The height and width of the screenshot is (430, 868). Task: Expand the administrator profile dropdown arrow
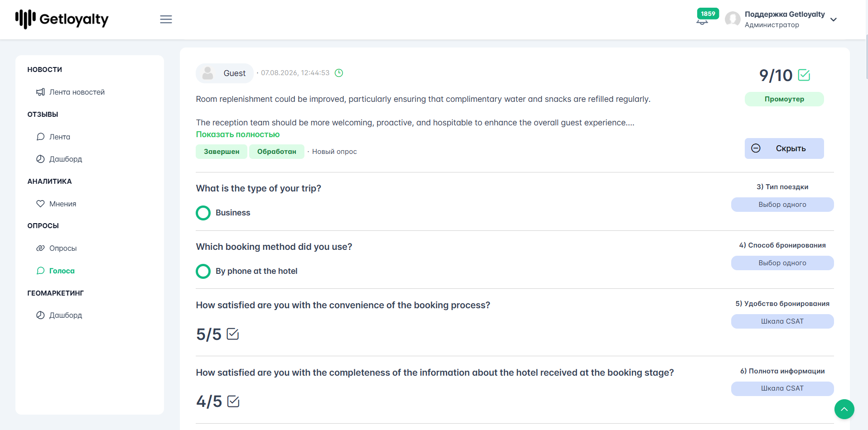[834, 19]
